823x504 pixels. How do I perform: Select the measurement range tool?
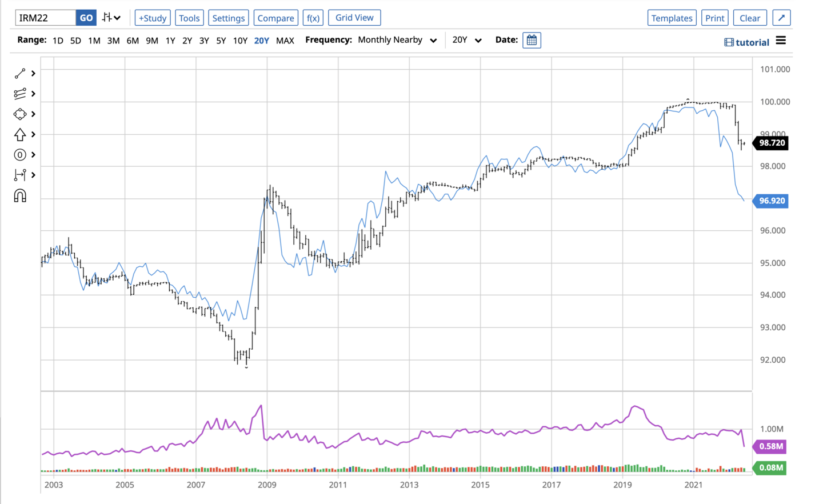click(20, 175)
